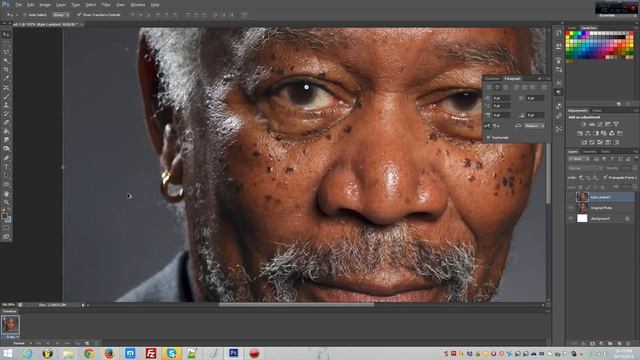Open Chrome from the taskbar
The height and width of the screenshot is (360, 640).
[x=89, y=353]
